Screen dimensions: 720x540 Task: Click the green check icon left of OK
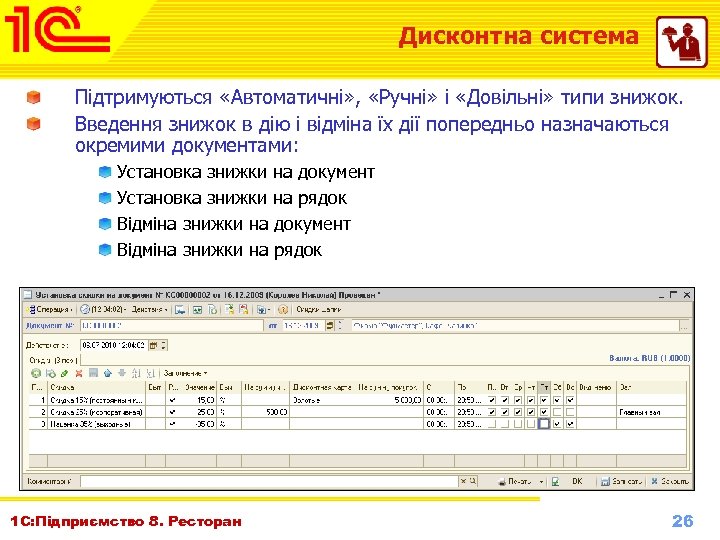tap(555, 481)
